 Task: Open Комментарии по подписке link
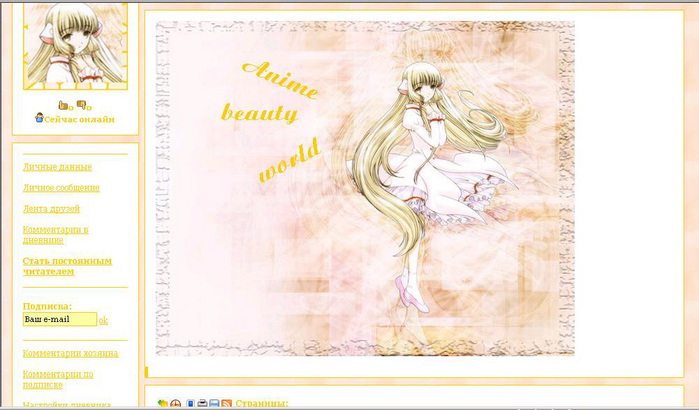coord(58,379)
